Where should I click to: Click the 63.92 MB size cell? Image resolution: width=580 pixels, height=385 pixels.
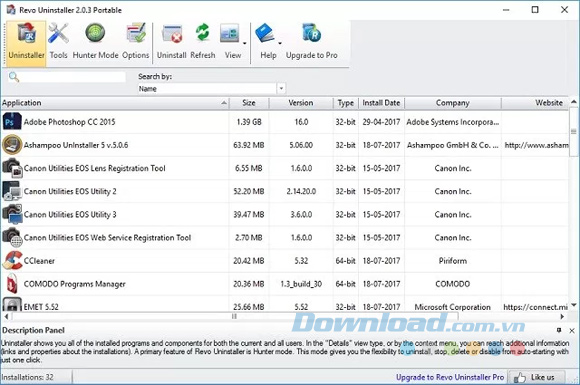pos(249,145)
